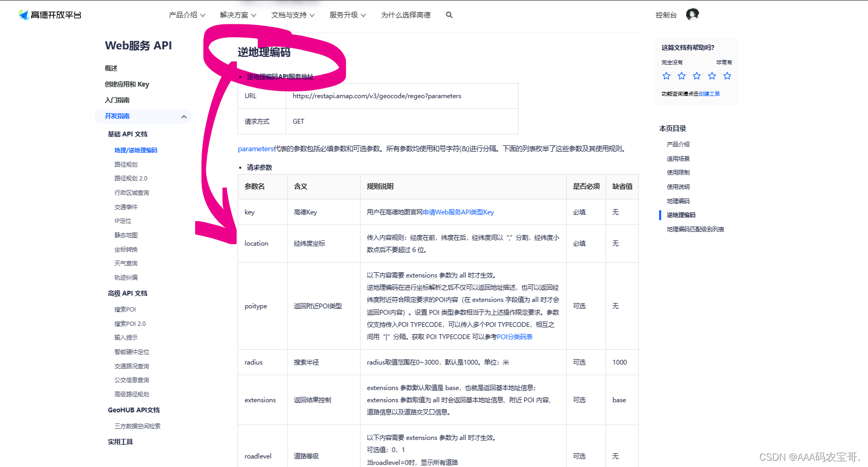Expand the 服务升级 dropdown menu
The width and height of the screenshot is (868, 467).
(x=348, y=15)
